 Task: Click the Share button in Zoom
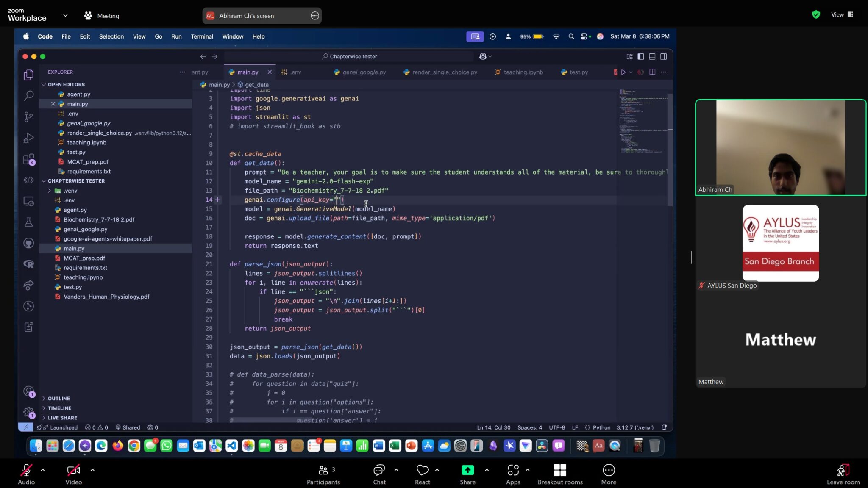(x=467, y=475)
